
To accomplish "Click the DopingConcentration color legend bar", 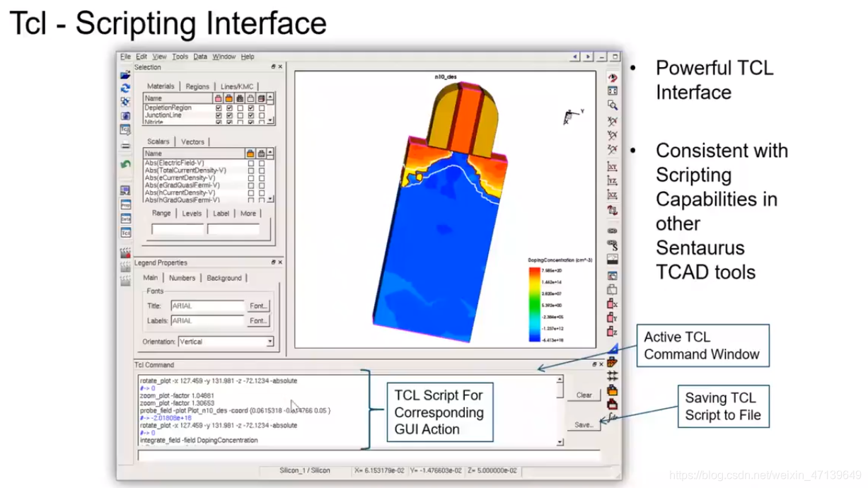I will (x=534, y=306).
